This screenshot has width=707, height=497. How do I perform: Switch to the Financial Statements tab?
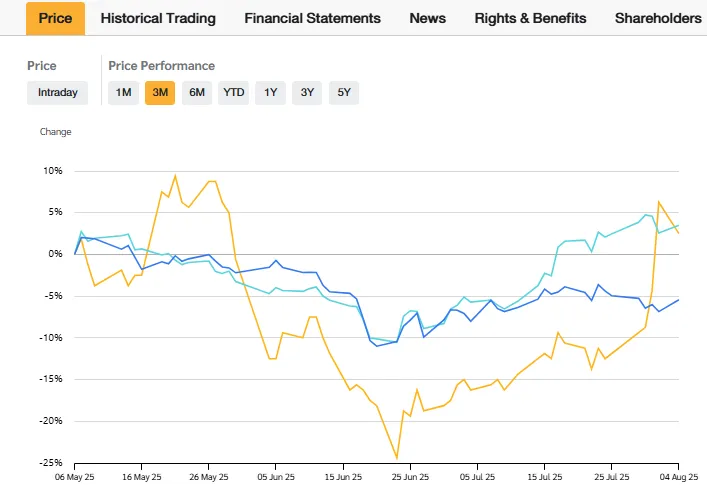(312, 18)
